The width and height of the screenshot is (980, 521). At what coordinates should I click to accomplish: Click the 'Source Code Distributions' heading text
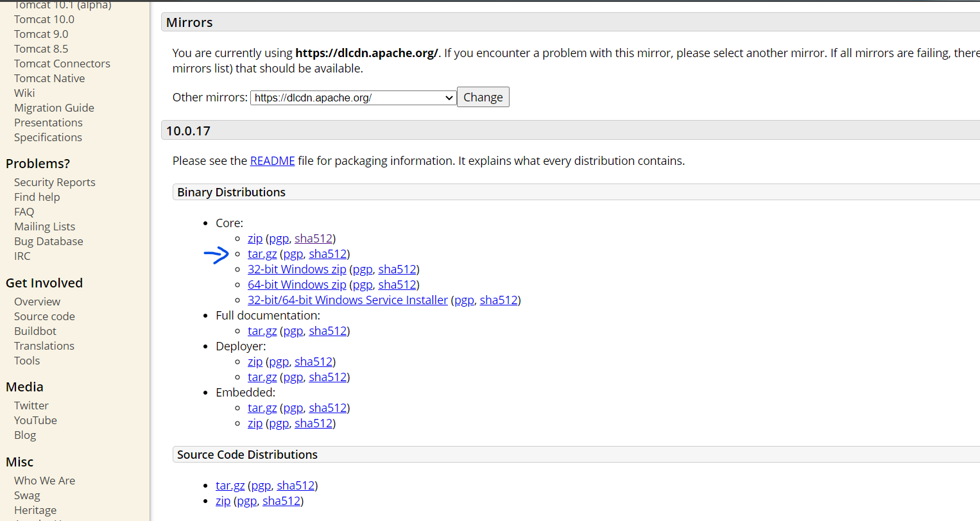[x=247, y=454]
